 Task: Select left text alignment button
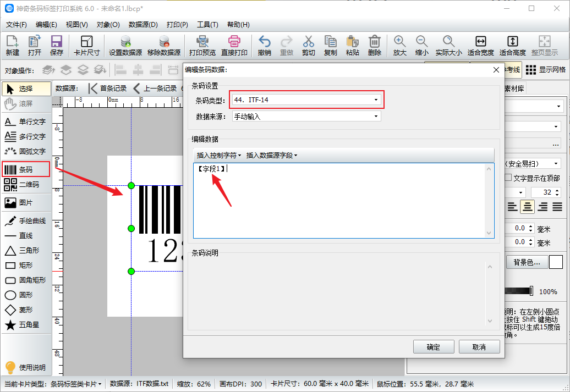(x=513, y=207)
